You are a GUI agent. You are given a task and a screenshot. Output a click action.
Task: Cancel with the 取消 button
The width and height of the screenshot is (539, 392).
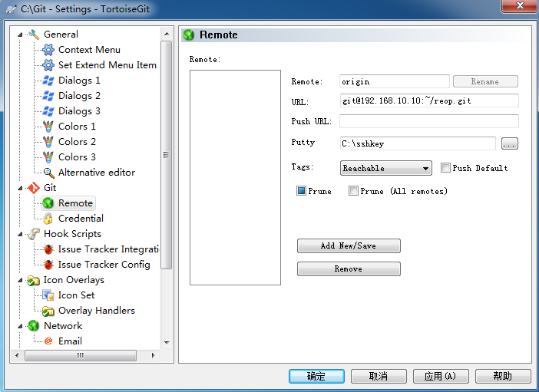379,376
